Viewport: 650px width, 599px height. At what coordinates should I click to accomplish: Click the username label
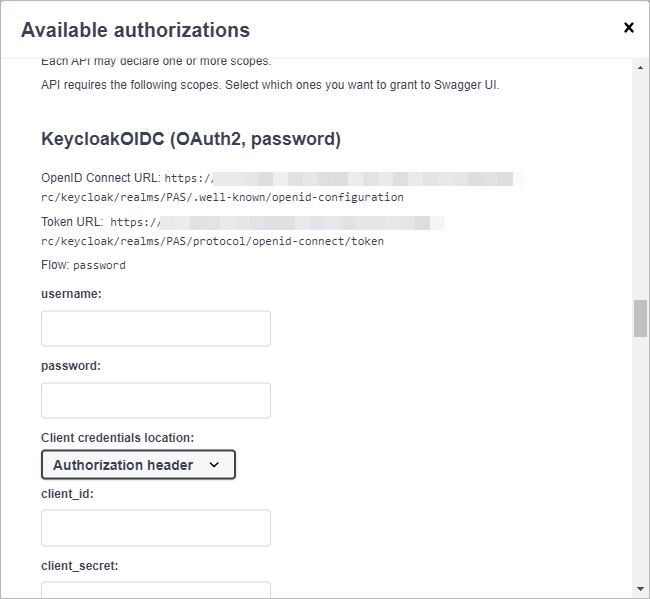pyautogui.click(x=71, y=294)
